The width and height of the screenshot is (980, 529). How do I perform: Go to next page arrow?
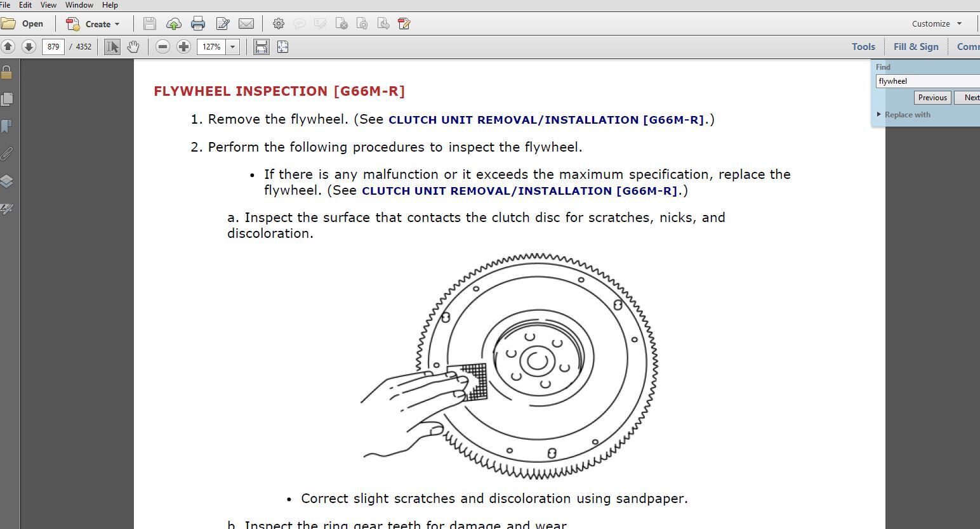[29, 47]
